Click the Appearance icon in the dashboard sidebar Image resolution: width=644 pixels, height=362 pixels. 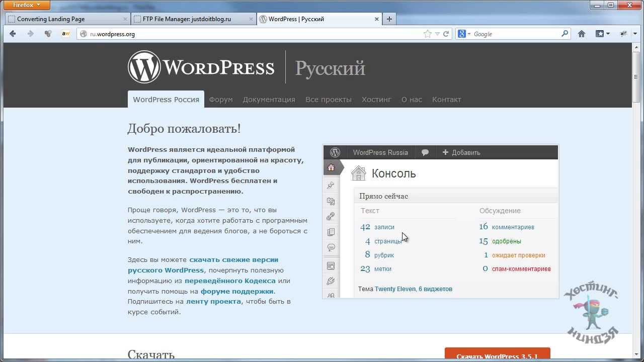[x=331, y=266]
